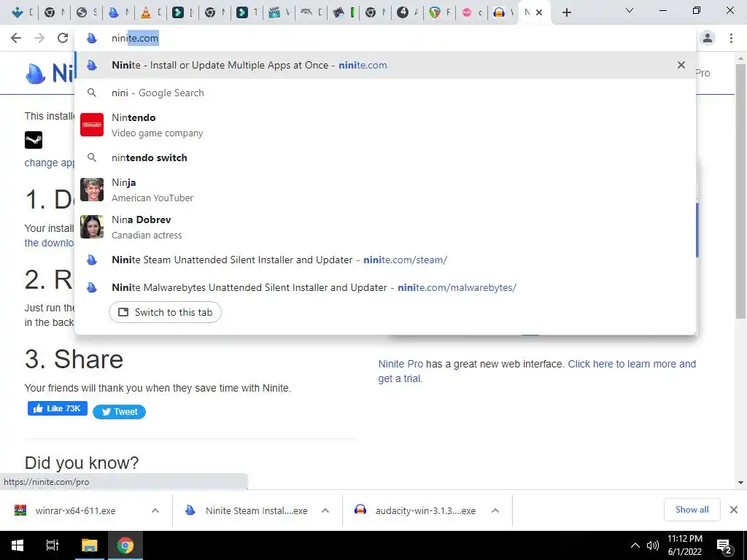747x560 pixels.
Task: Click the 'change apps' link
Action: pyautogui.click(x=50, y=163)
